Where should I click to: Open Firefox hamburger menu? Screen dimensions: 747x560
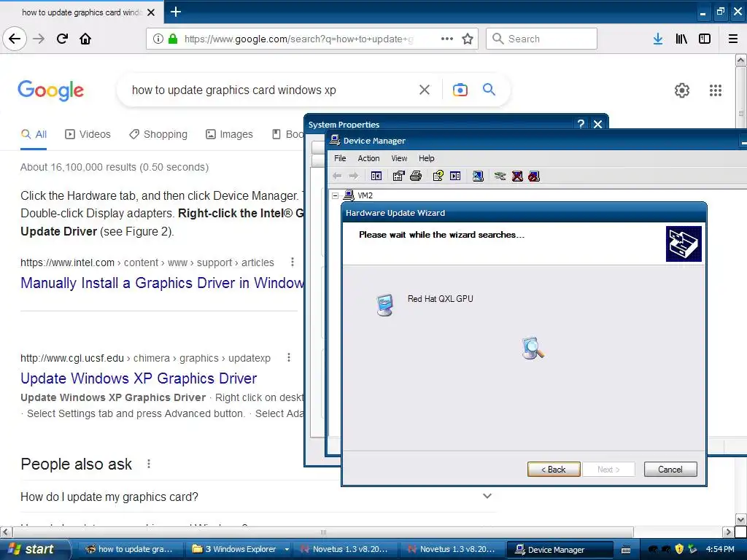[x=733, y=39]
